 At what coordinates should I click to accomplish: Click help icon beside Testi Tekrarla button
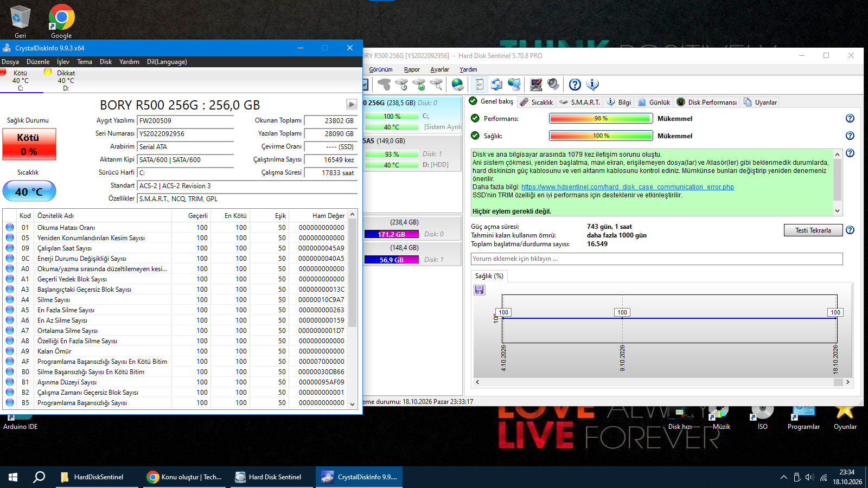[850, 230]
